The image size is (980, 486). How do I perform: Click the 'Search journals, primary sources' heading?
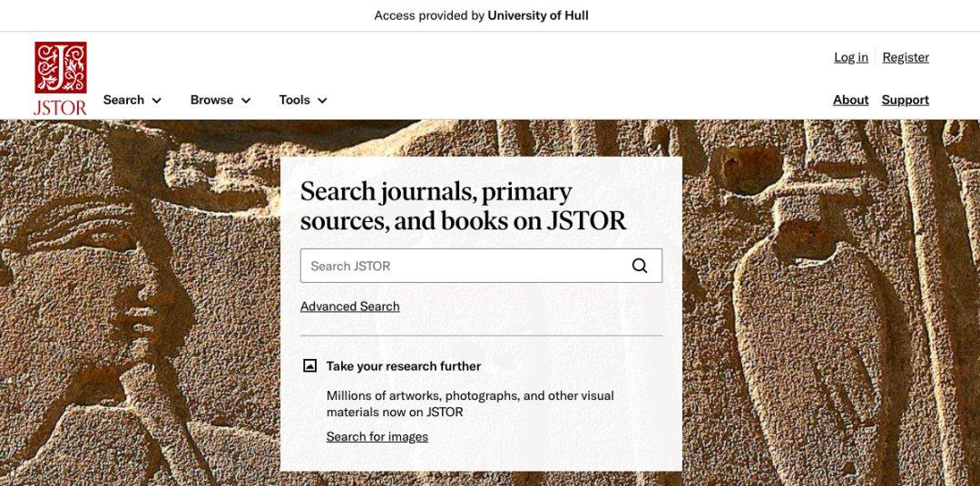coord(463,206)
